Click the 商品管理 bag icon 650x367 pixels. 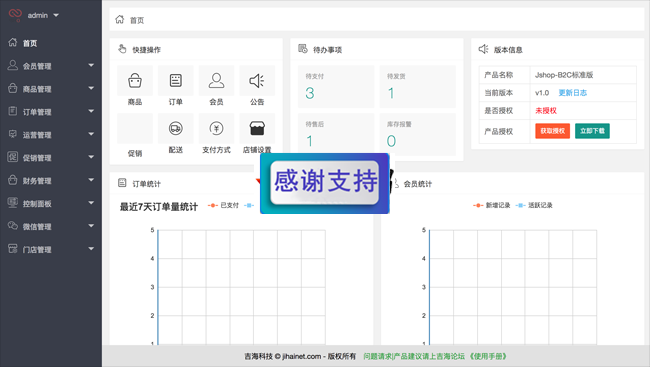tap(13, 88)
